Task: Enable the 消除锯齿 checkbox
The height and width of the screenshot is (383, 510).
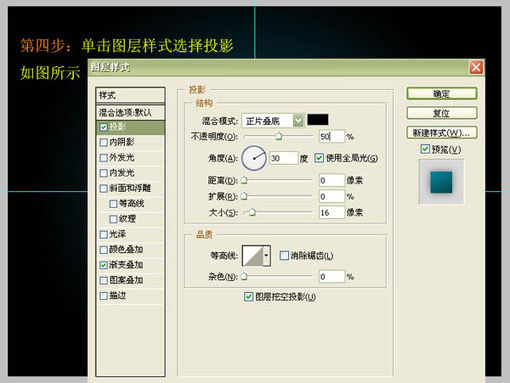Action: 284,256
